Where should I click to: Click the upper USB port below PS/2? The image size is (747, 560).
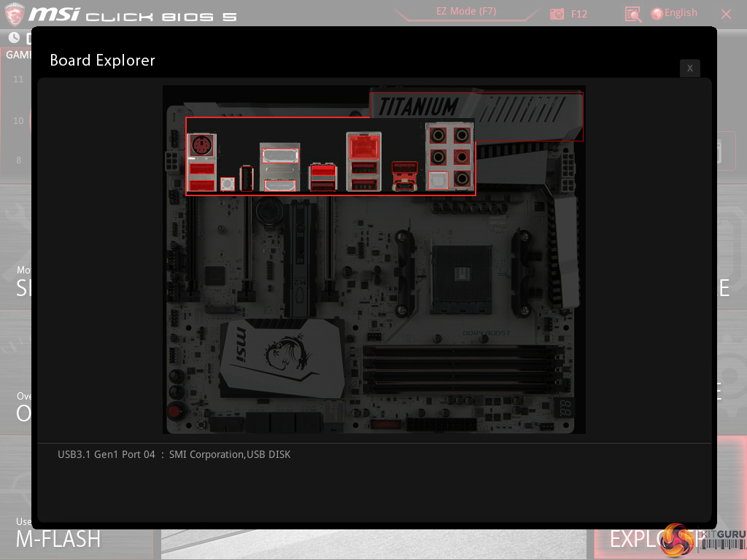(x=201, y=168)
